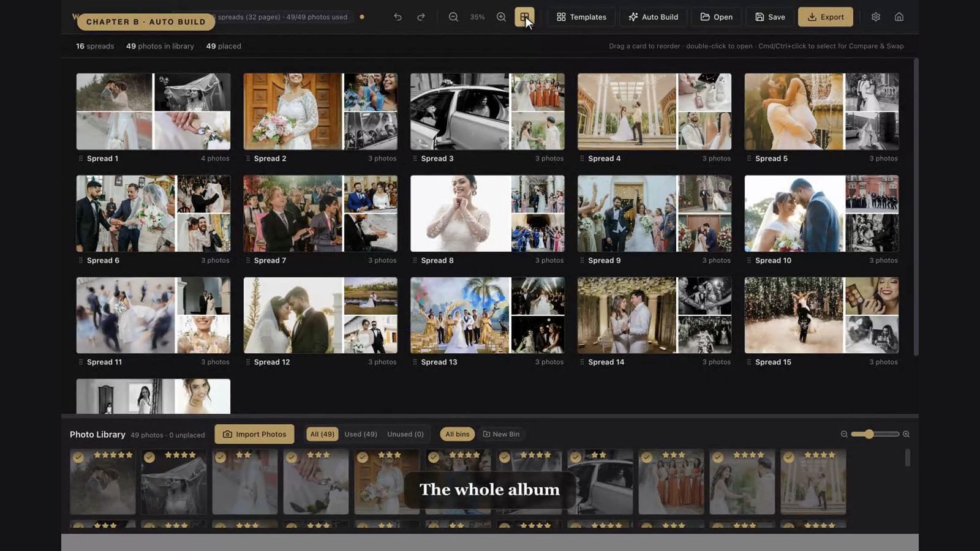Grab drag handle of Spread 3
This screenshot has width=980, height=551.
coord(415,159)
